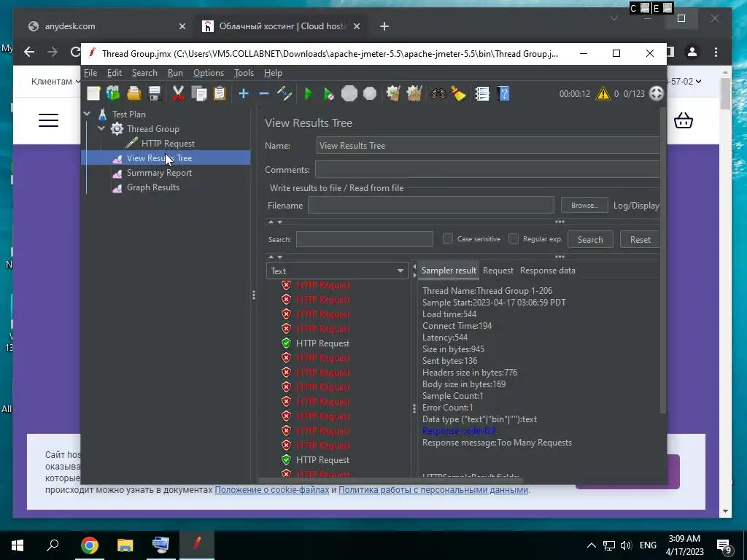Screen dimensions: 747x560
Task: Click Start no pauses icon
Action: click(x=328, y=93)
